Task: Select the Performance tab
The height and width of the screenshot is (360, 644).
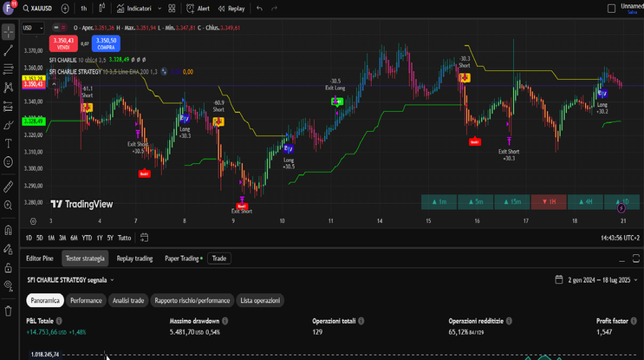Action: point(86,300)
